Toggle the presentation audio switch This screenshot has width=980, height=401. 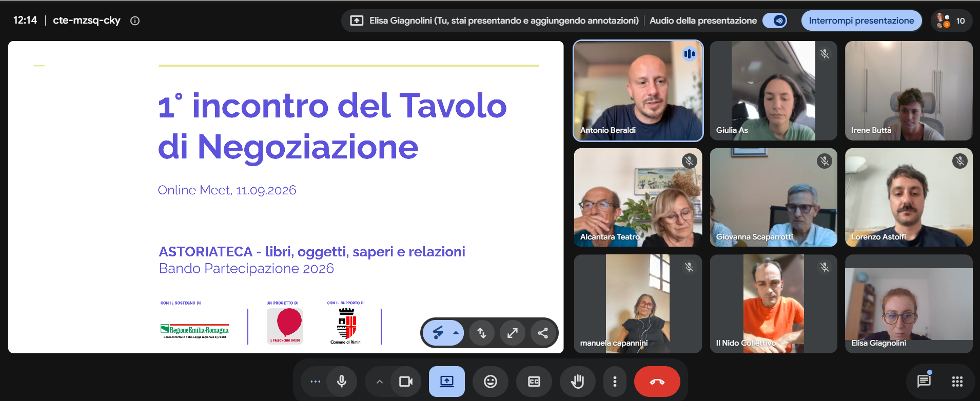pyautogui.click(x=775, y=21)
